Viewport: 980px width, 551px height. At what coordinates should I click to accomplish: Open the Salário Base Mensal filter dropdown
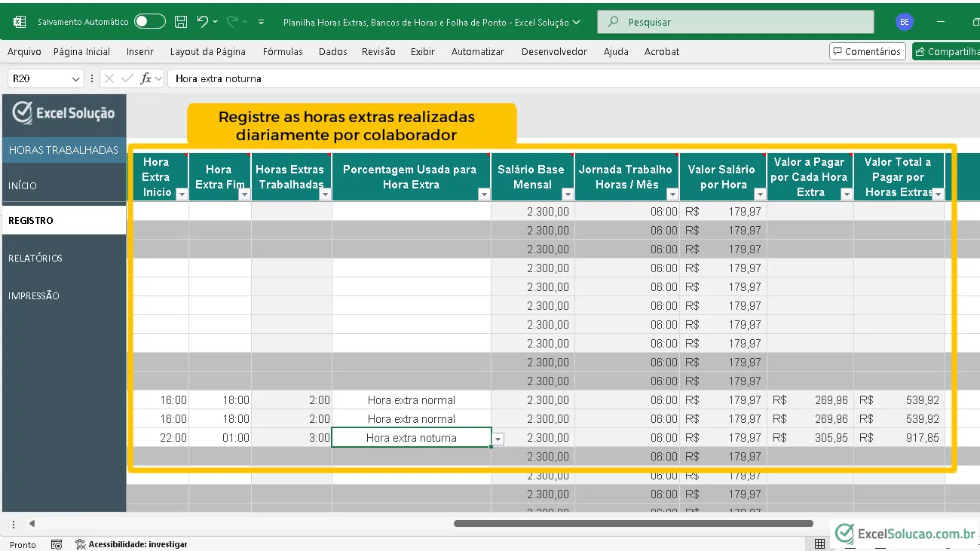pos(567,194)
